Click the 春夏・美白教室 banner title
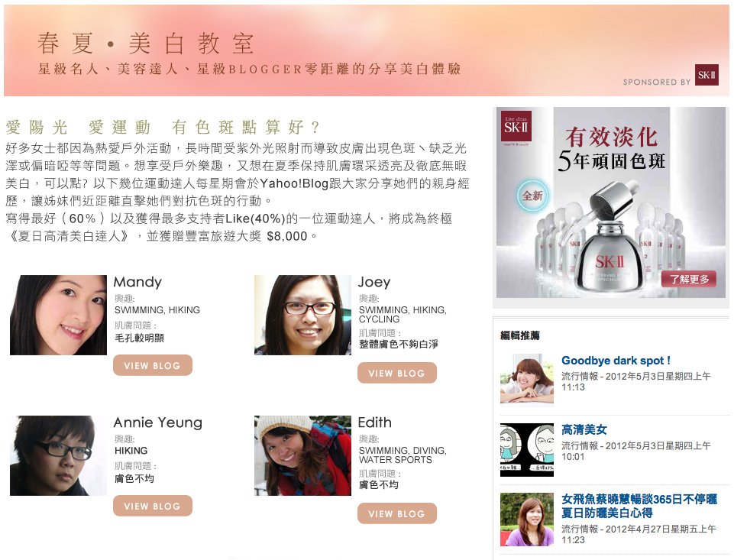The height and width of the screenshot is (560, 734). pyautogui.click(x=146, y=44)
